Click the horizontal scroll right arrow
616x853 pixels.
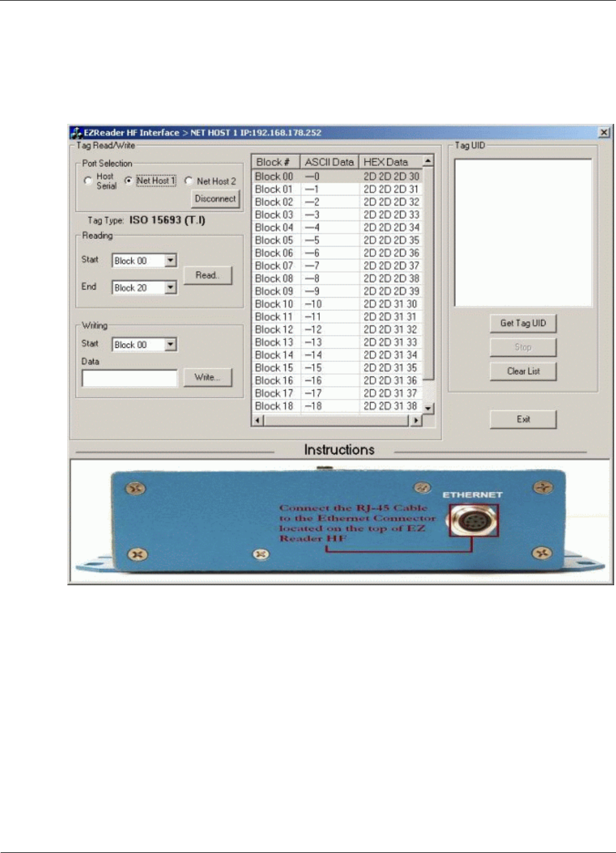tap(416, 420)
